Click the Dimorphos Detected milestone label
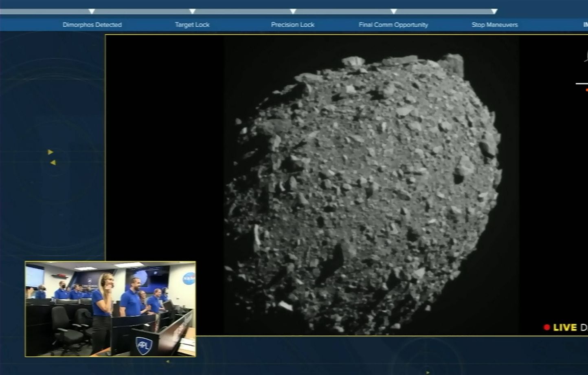 click(92, 25)
